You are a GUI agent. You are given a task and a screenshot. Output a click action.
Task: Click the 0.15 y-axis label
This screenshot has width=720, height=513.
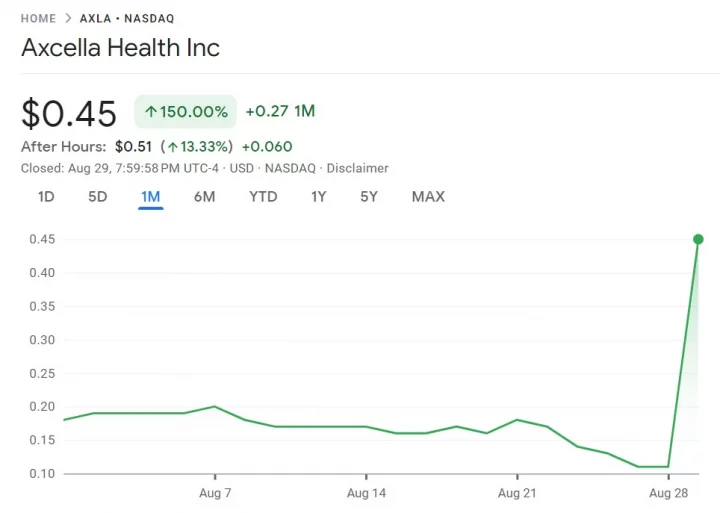tap(42, 440)
